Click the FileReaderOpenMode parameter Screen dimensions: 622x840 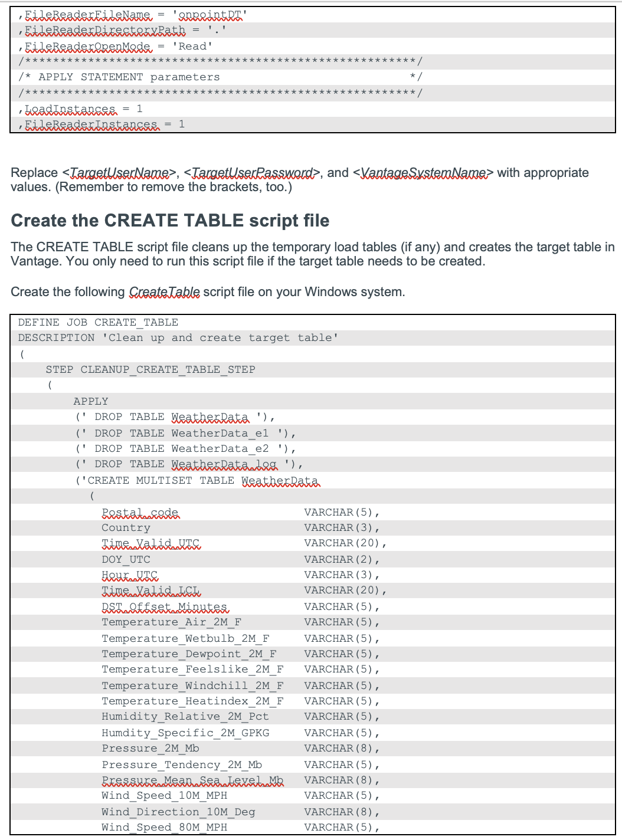click(x=89, y=45)
